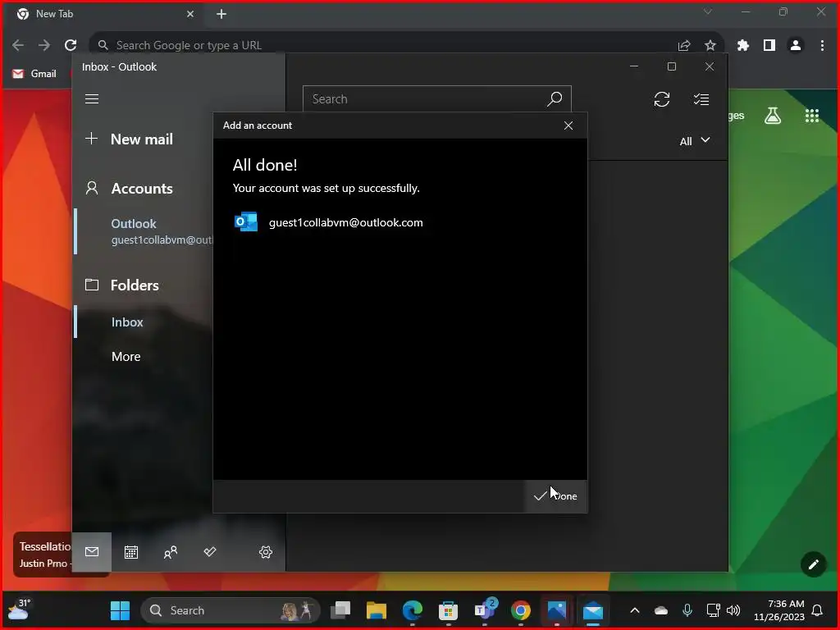Screen dimensions: 840x630
Task: Select guest1collabvm@outlook.com account in dialog
Action: pos(329,222)
